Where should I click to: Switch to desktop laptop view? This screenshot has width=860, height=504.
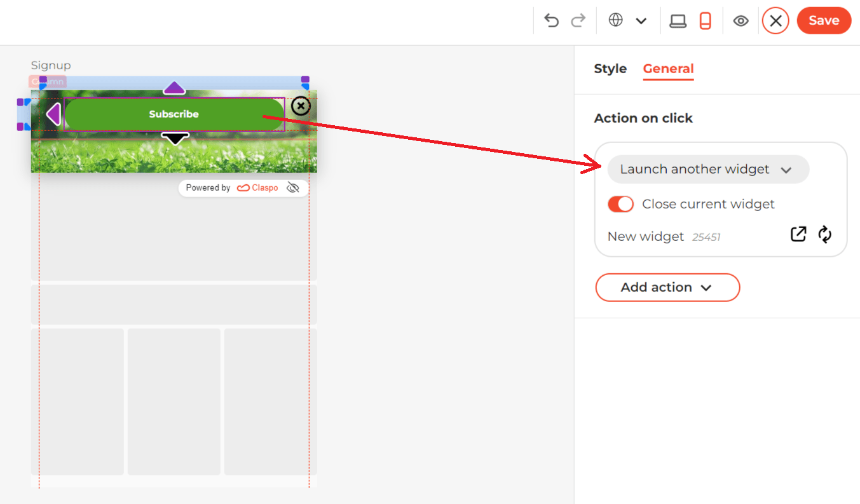click(x=678, y=21)
